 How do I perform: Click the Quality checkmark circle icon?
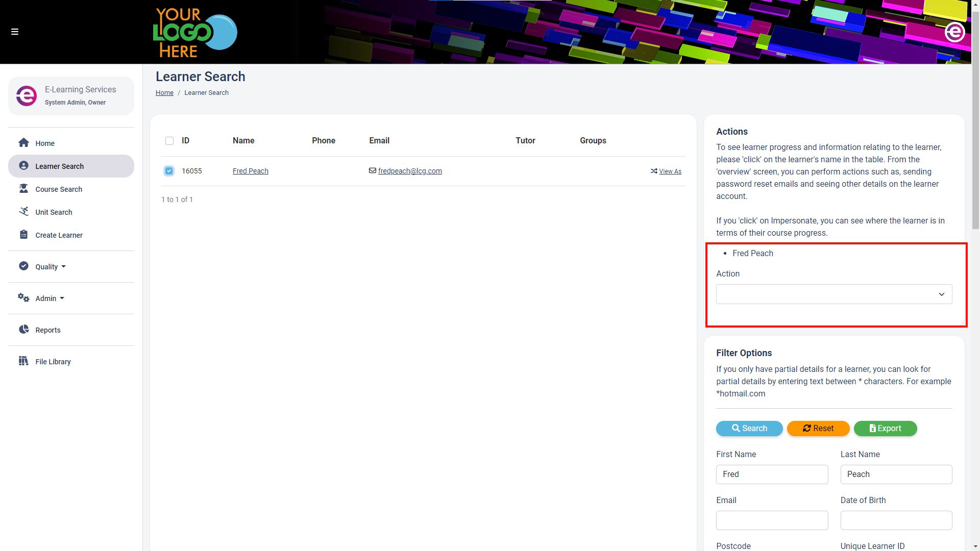point(23,266)
